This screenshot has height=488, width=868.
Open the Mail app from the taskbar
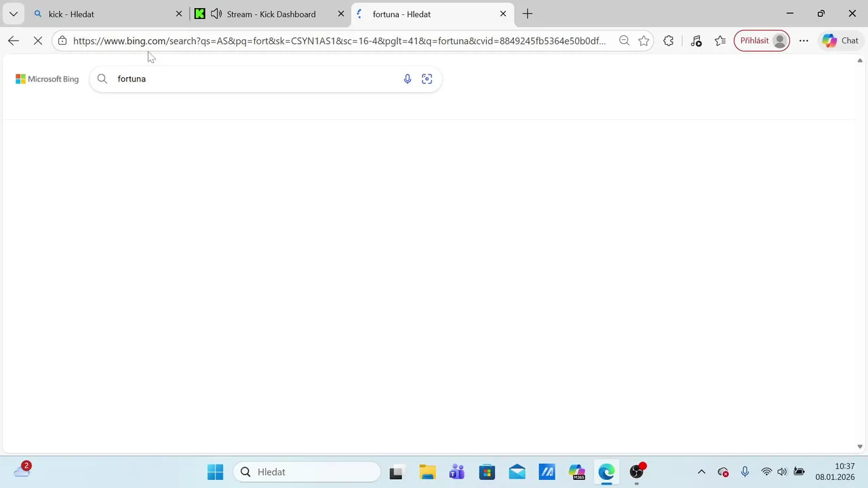(x=517, y=472)
